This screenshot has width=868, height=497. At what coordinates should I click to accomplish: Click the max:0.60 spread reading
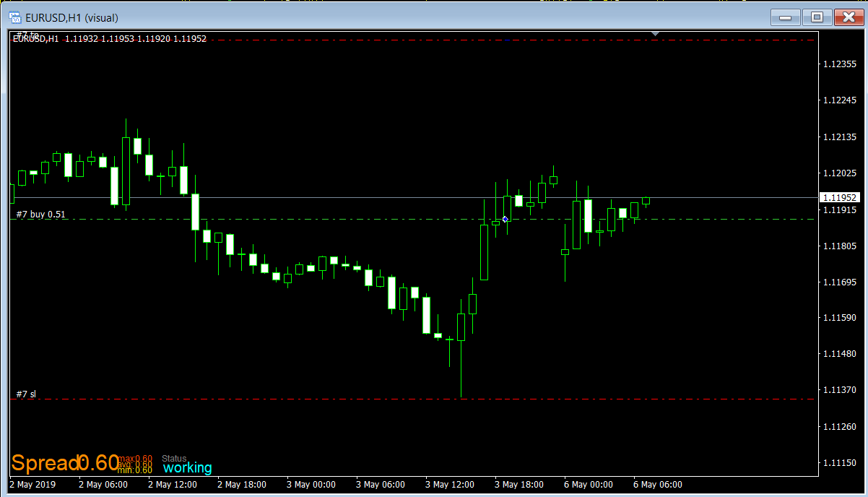[x=136, y=459]
